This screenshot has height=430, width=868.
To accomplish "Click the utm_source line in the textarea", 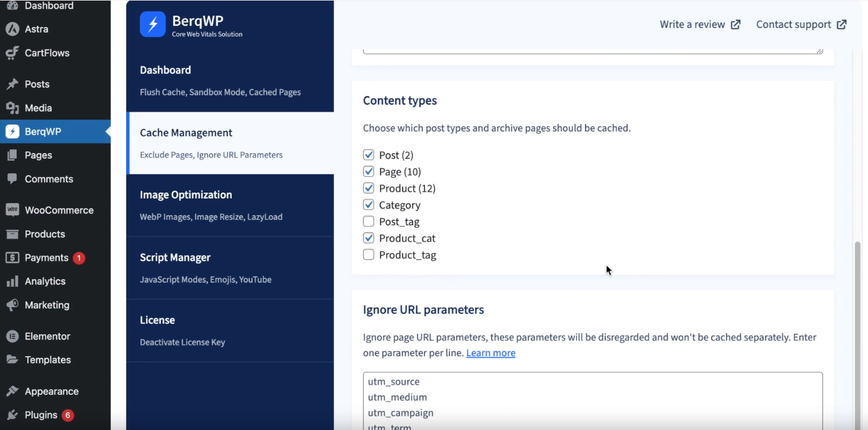I will [x=394, y=382].
